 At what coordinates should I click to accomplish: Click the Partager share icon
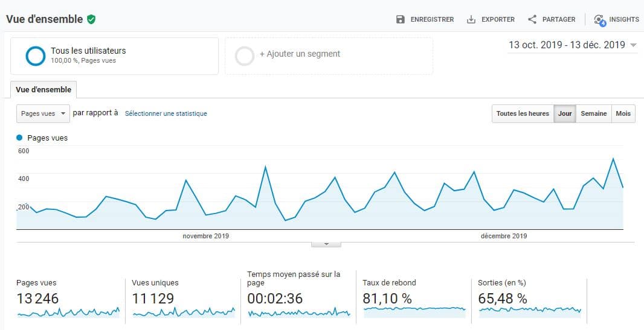pos(532,19)
